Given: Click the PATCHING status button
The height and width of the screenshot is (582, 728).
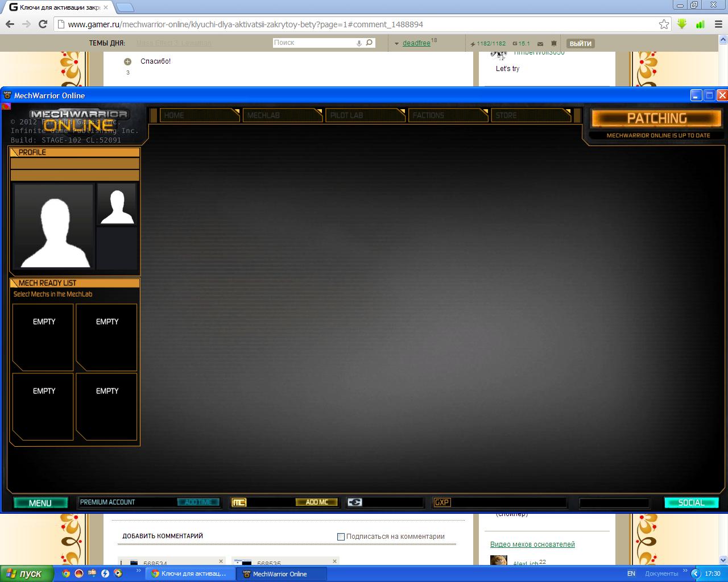Looking at the screenshot, I should 657,118.
